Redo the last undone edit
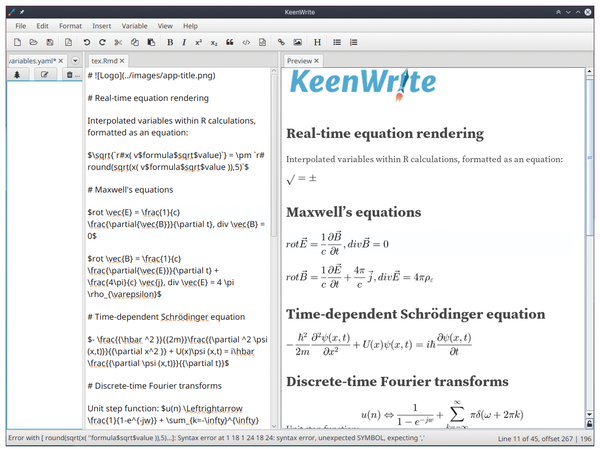 102,42
